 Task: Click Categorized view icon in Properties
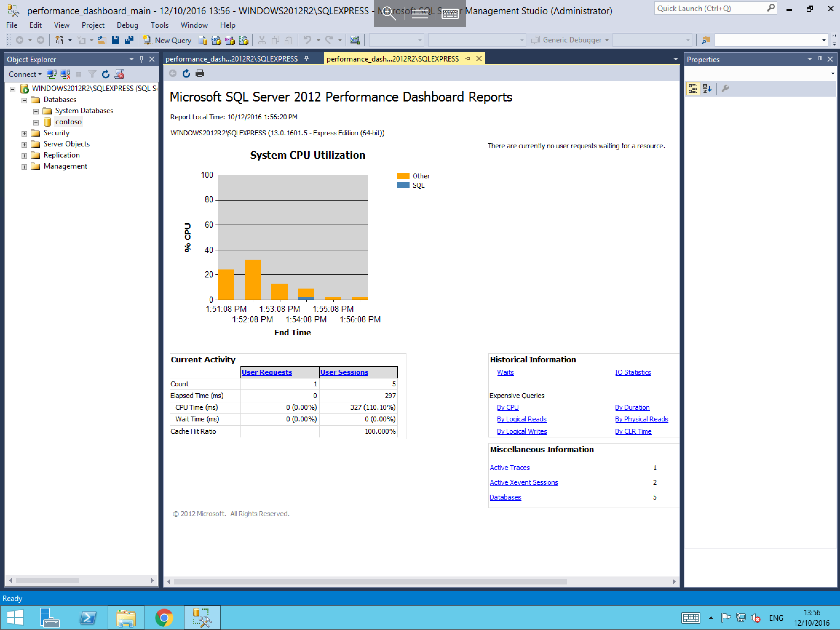[x=693, y=89]
